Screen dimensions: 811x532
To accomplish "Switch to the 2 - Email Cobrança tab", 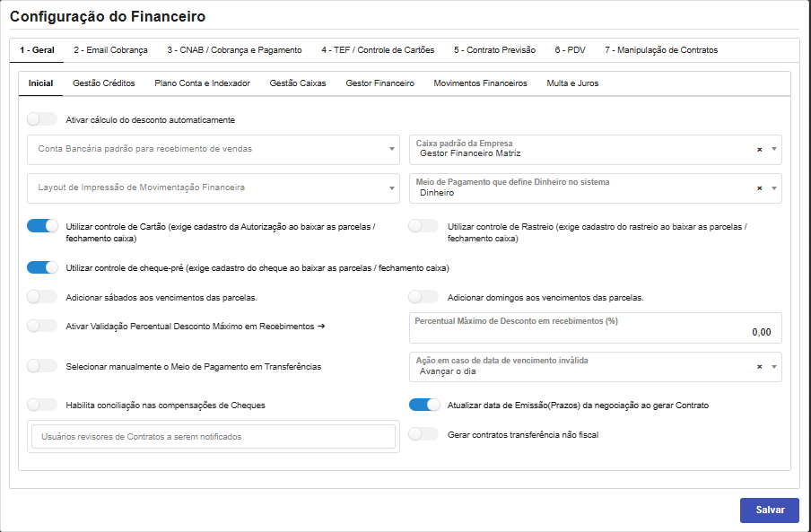I will [110, 50].
